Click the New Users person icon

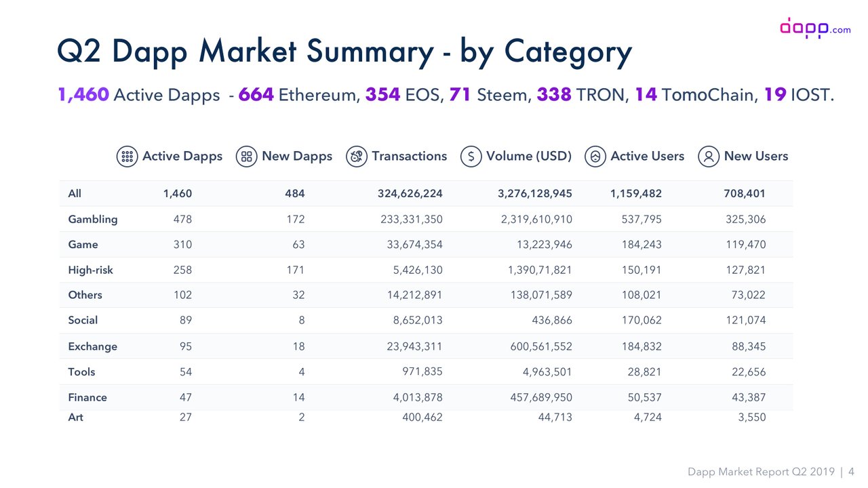[x=709, y=157]
